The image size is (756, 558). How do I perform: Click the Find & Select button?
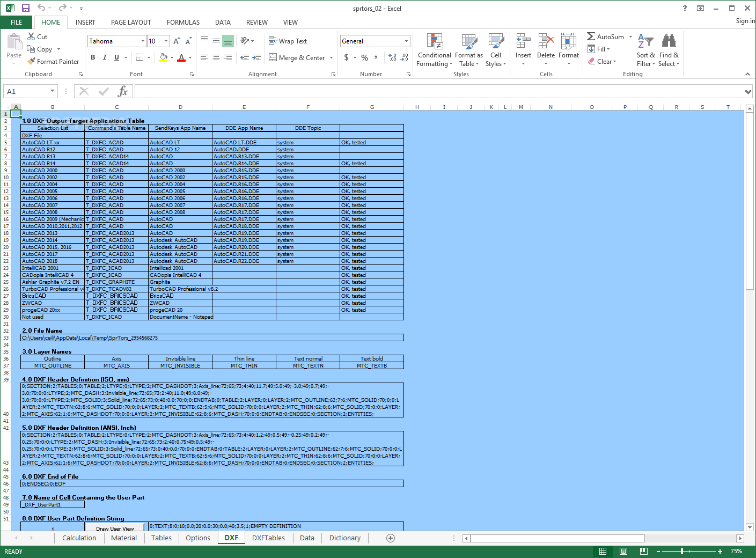(669, 50)
